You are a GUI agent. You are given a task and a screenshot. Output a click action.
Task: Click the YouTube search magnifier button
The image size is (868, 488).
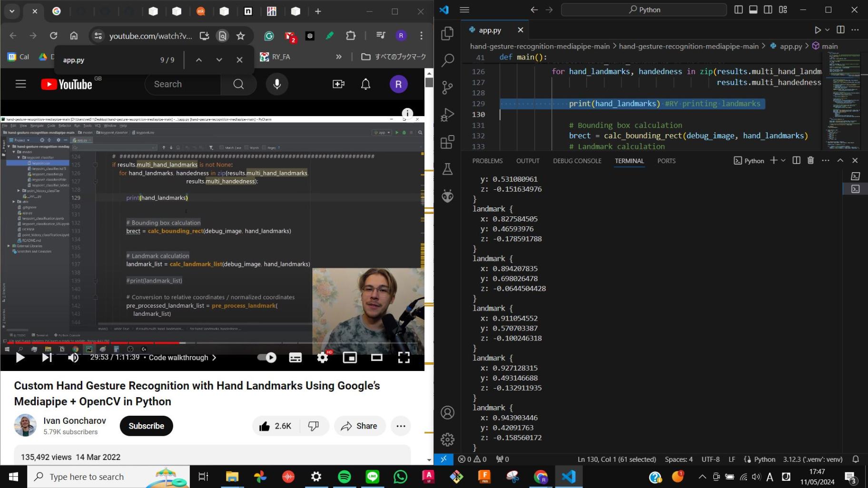click(x=238, y=84)
